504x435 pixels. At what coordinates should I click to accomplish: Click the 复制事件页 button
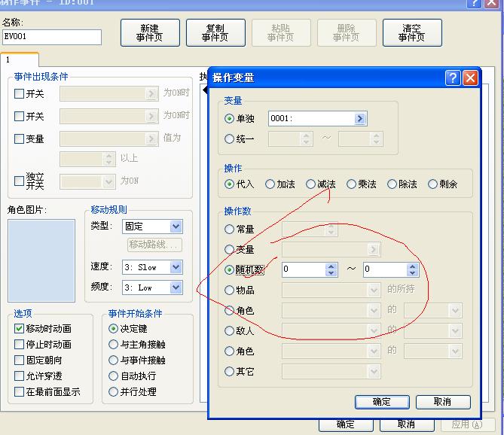point(215,33)
